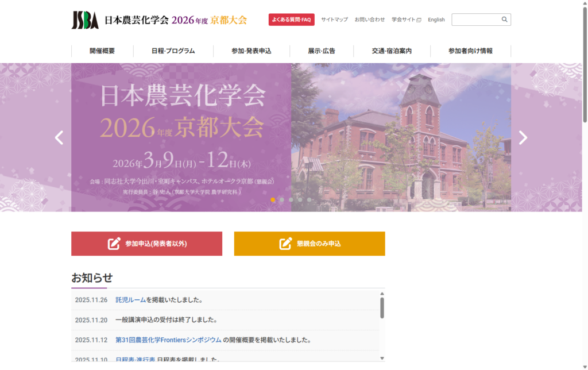
Task: Open the 展示・広告 menu
Action: (322, 51)
